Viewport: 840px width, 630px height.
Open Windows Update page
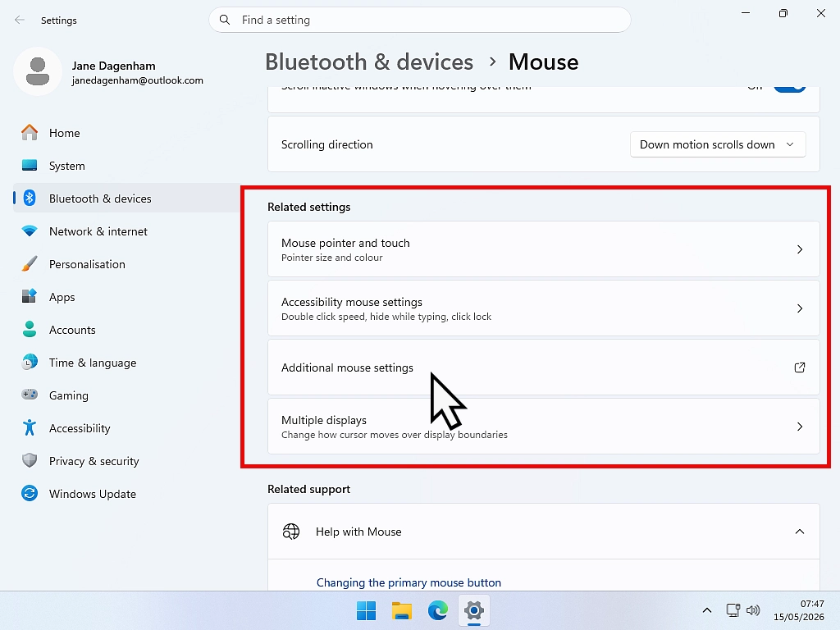point(126,494)
